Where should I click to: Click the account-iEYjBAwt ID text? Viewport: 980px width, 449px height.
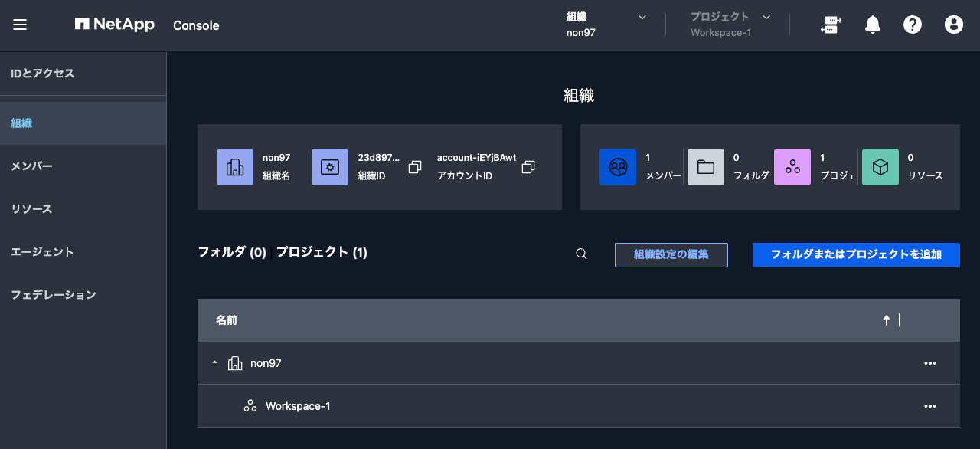(x=476, y=158)
